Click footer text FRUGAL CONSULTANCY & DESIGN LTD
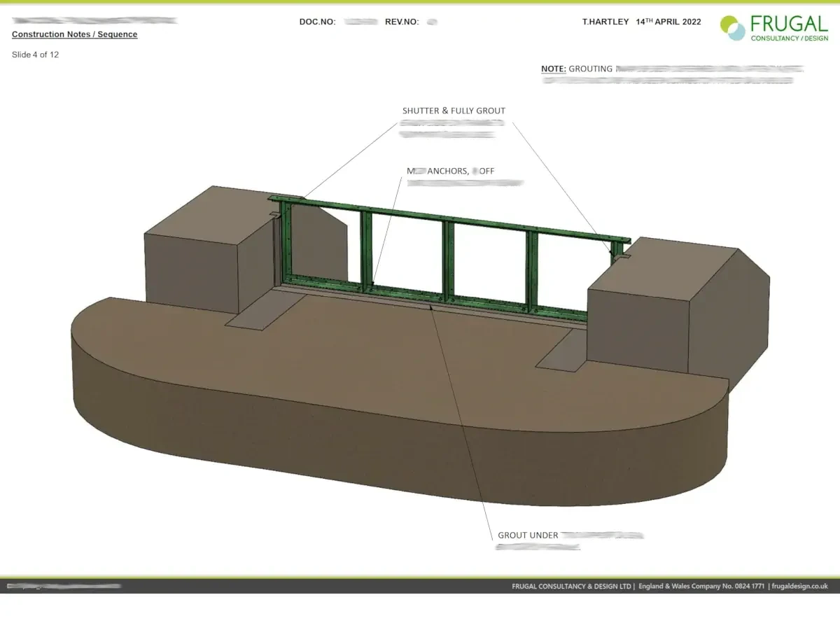Screen dimensions: 840x630 coord(572,587)
